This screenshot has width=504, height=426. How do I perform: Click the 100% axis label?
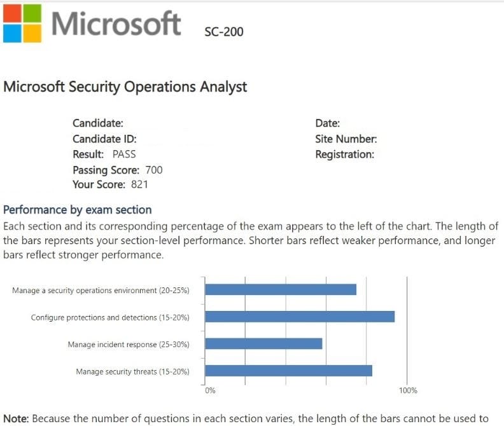pos(408,390)
